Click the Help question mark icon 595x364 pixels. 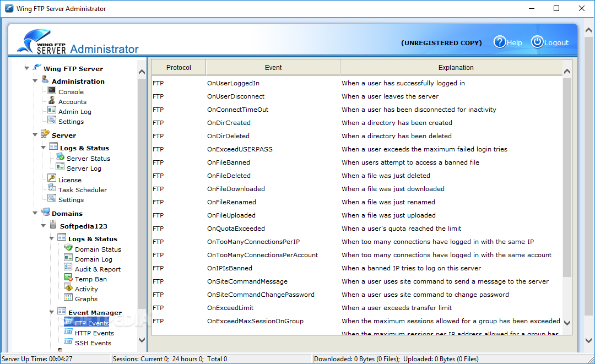coord(500,42)
